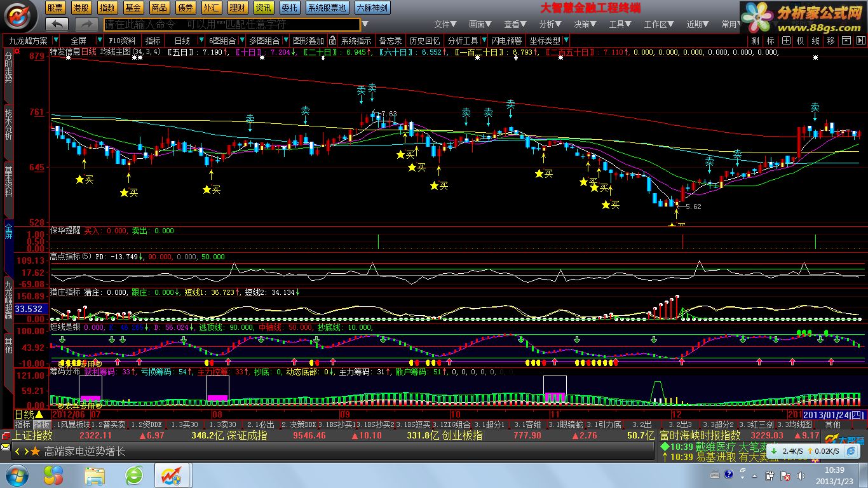Click the ticker left arrow in news bar
The image size is (868, 488).
[x=18, y=452]
